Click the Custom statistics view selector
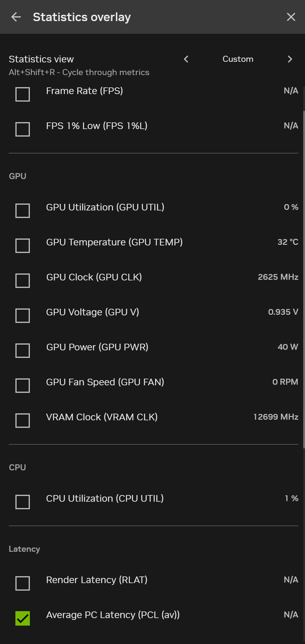 (238, 59)
